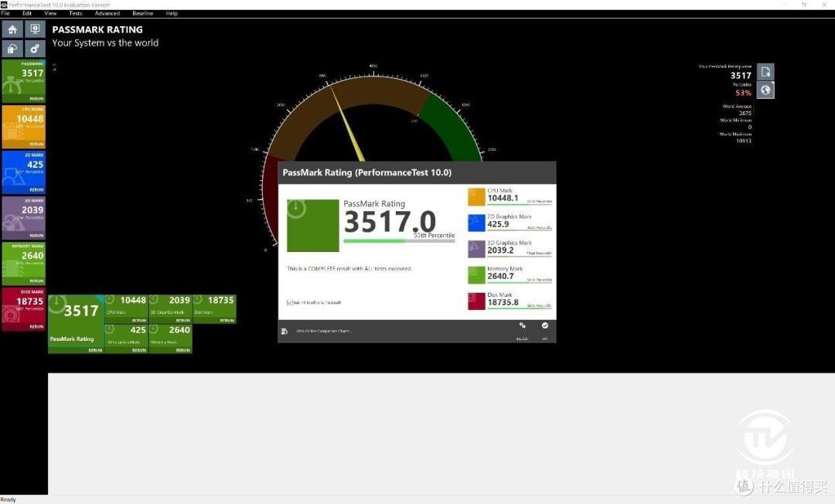The width and height of the screenshot is (835, 504).
Task: Click the comparison charts document icon
Action: coord(285,331)
